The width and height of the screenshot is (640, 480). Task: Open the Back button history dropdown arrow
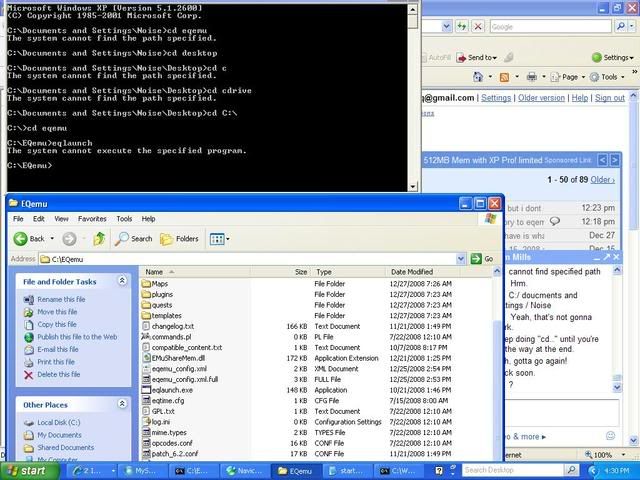coord(52,239)
